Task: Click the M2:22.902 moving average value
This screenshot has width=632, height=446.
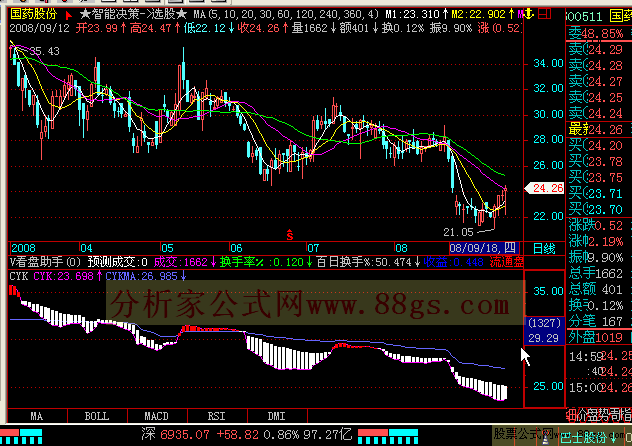Action: click(x=482, y=15)
